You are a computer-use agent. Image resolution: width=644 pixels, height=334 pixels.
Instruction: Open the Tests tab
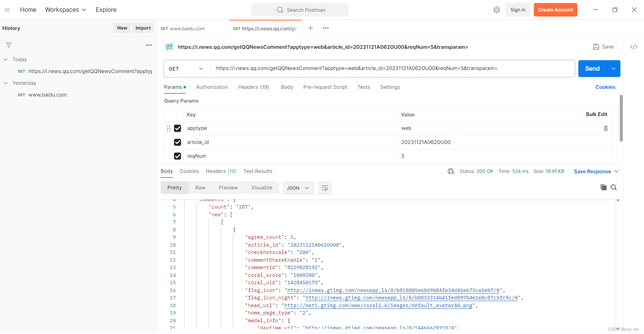[364, 87]
